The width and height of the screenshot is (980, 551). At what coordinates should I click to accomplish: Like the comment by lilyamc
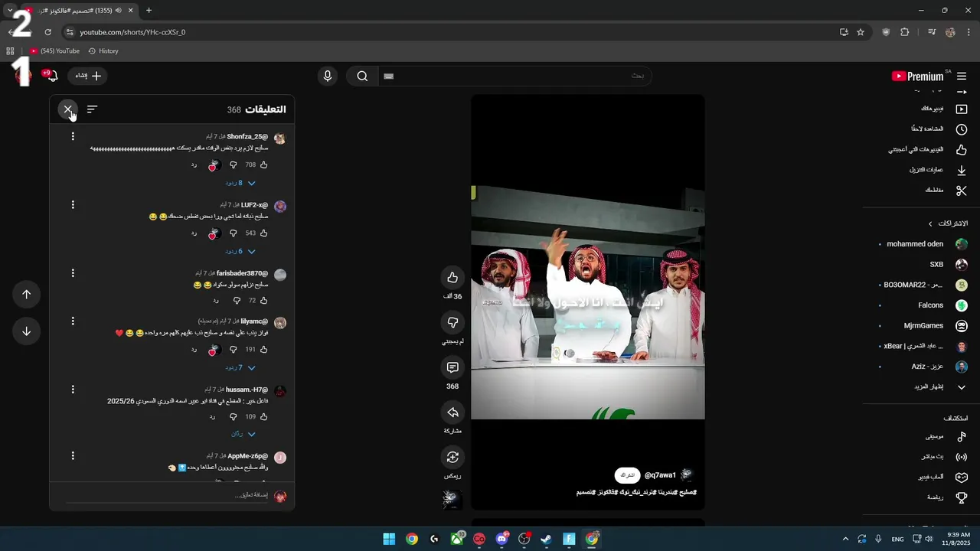point(263,349)
